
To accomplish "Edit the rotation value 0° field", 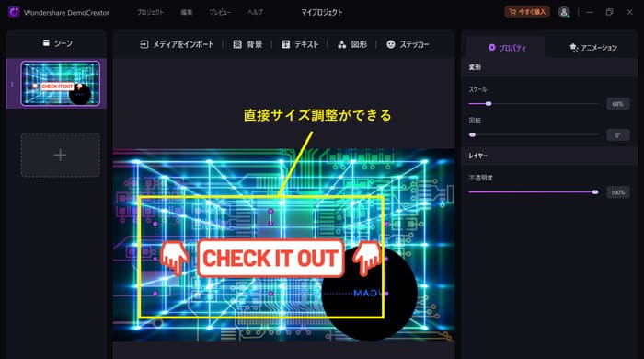I will click(x=617, y=134).
